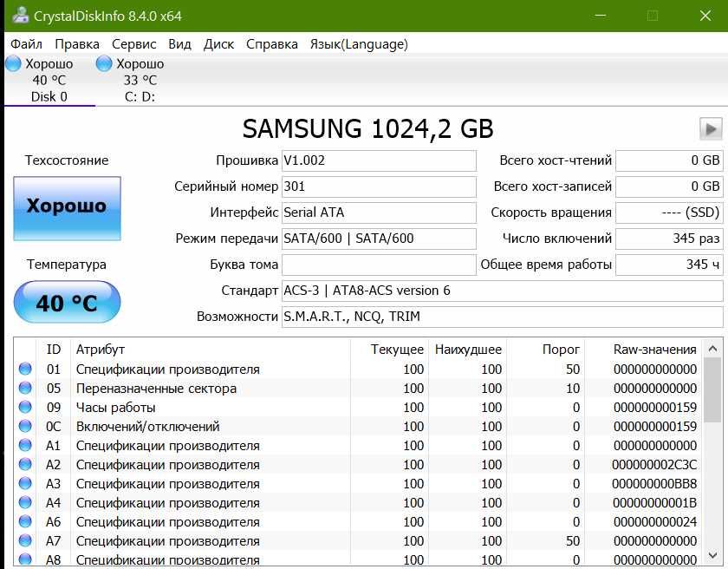Click the Атрибут column header
The image size is (728, 569).
(x=211, y=350)
